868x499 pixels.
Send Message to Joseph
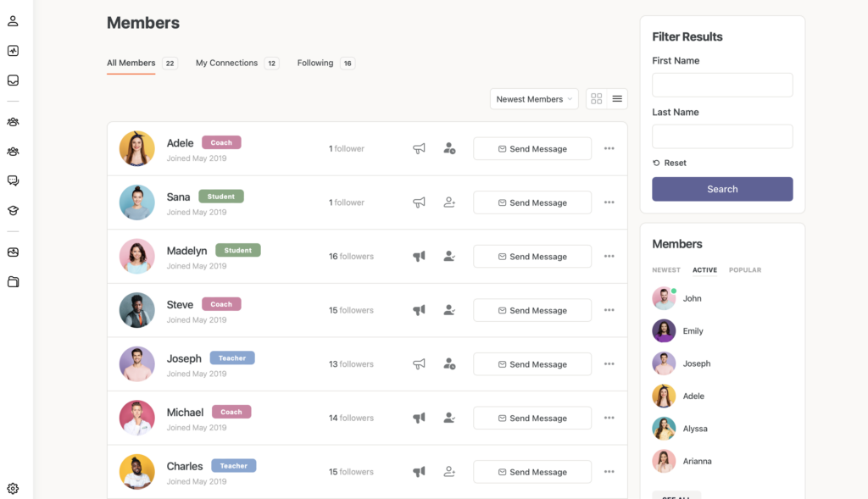532,364
